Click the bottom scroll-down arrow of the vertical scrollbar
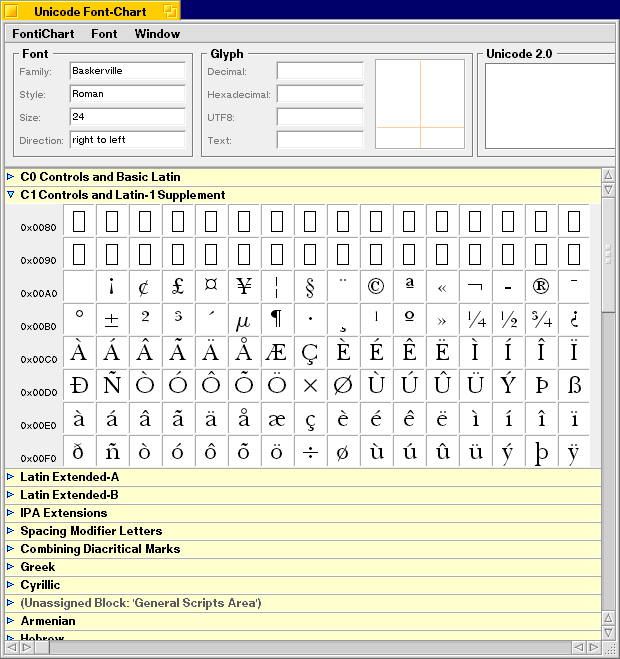 (x=608, y=632)
